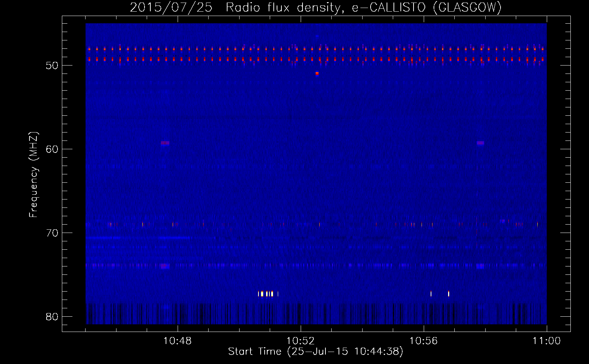589x364 pixels.
Task: Click the 10:56 time tick label
Action: tap(423, 341)
